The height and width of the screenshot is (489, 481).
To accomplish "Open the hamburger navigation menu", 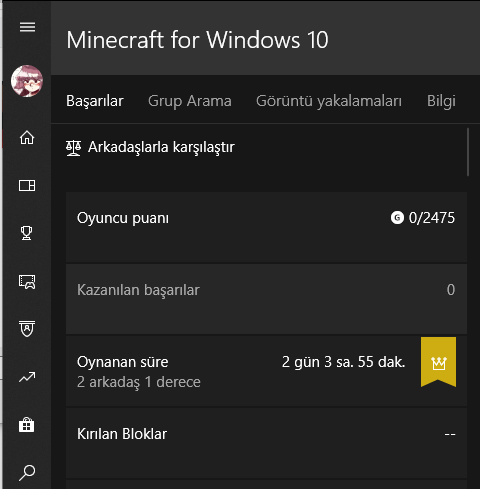I will [27, 27].
